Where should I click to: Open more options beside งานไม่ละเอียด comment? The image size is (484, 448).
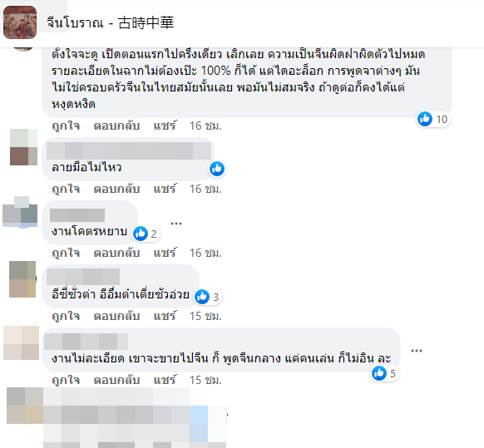click(417, 351)
